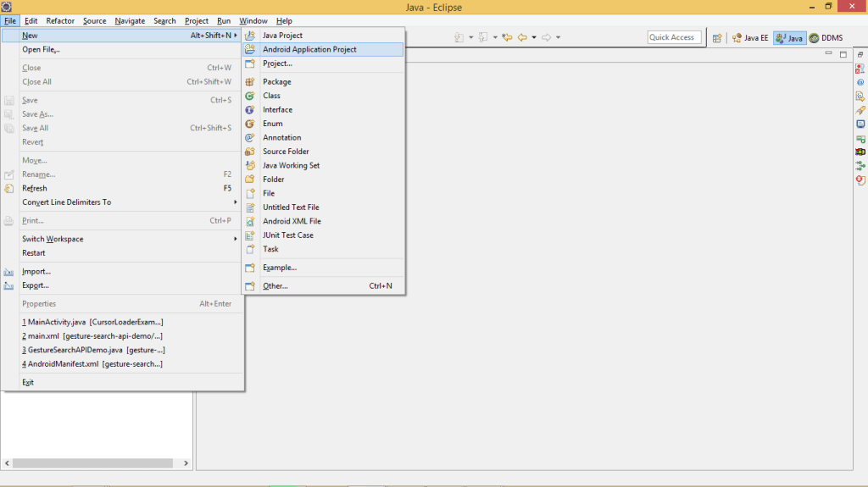Choose Export... from File menu
The width and height of the screenshot is (868, 487).
pyautogui.click(x=122, y=285)
